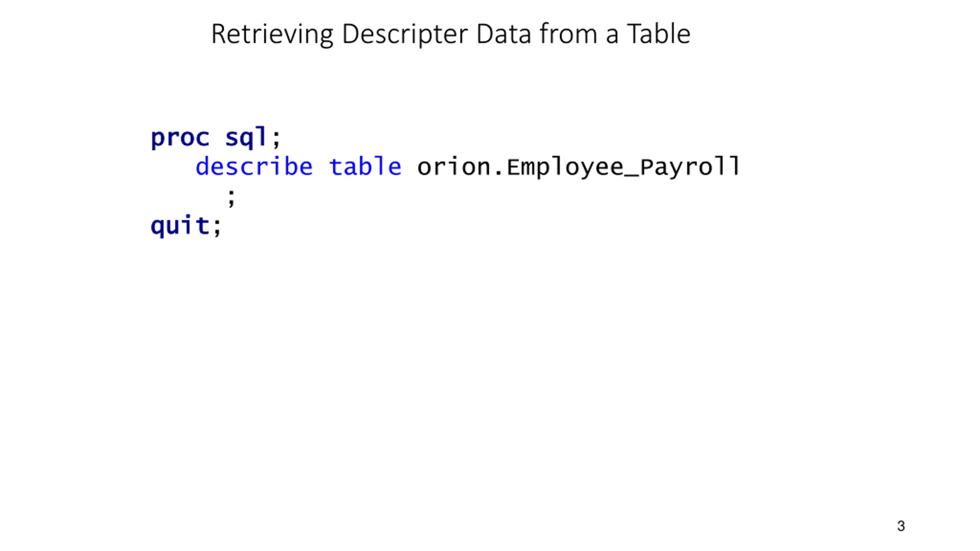This screenshot has height=551, width=980.
Task: Click the "proc" keyword in the code
Action: click(180, 138)
